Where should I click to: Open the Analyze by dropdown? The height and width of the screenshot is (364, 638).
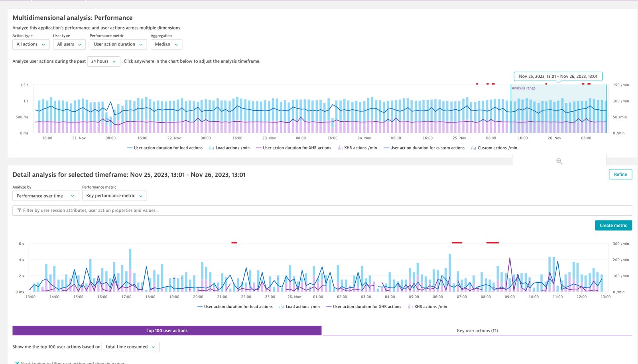[x=45, y=196]
